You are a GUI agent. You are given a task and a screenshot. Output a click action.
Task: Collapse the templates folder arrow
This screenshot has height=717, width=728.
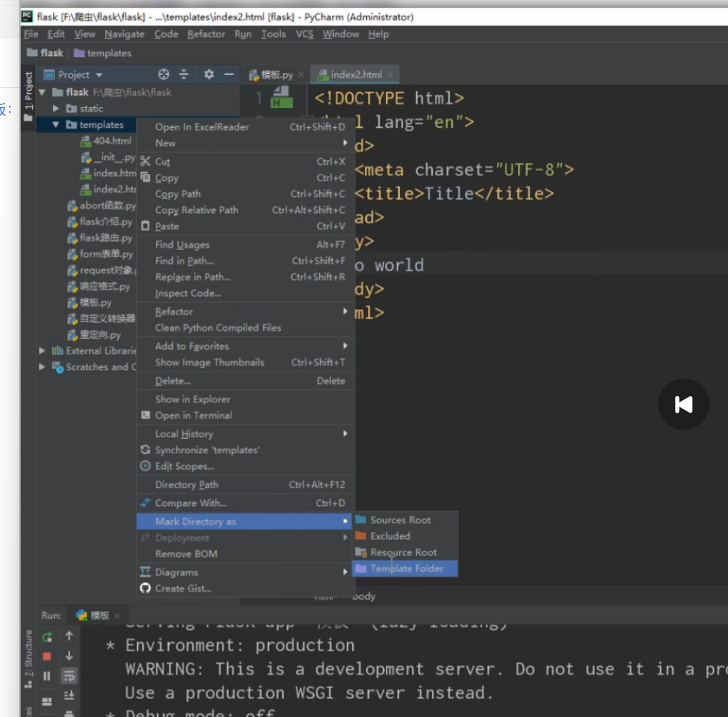(56, 124)
